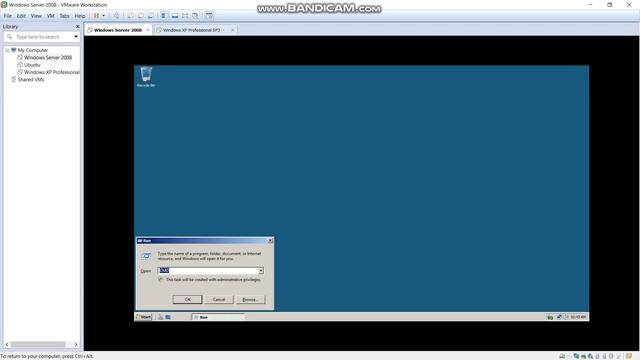640x360 pixels.
Task: Close the Run dialog
Action: pyautogui.click(x=270, y=241)
